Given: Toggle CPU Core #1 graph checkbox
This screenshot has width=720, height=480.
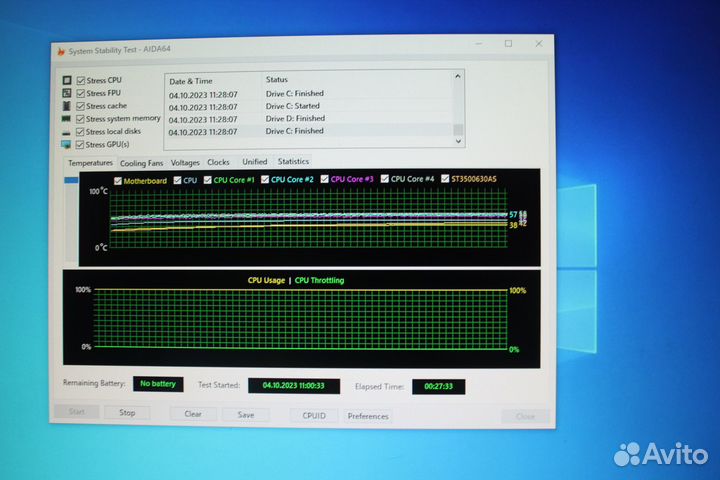Looking at the screenshot, I should click(208, 180).
